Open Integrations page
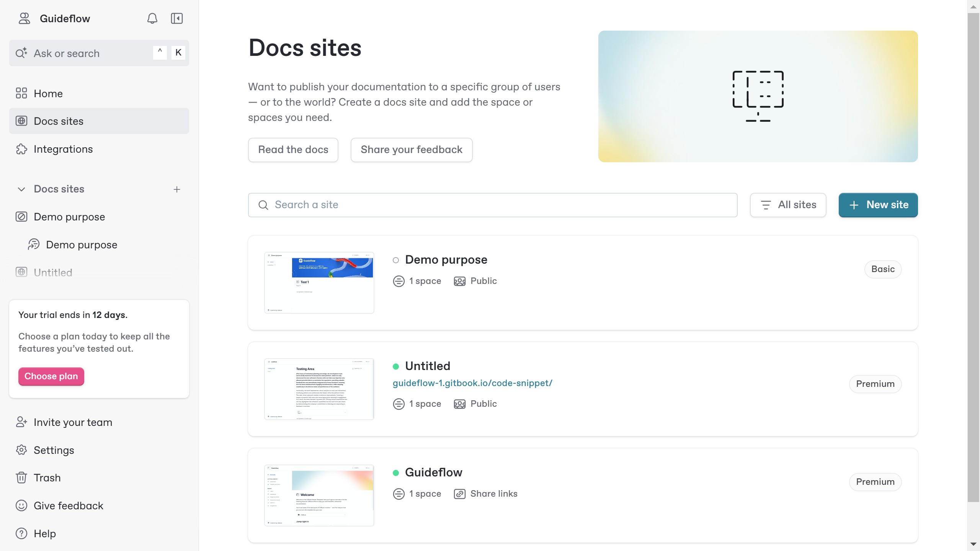The width and height of the screenshot is (980, 551). (x=99, y=149)
